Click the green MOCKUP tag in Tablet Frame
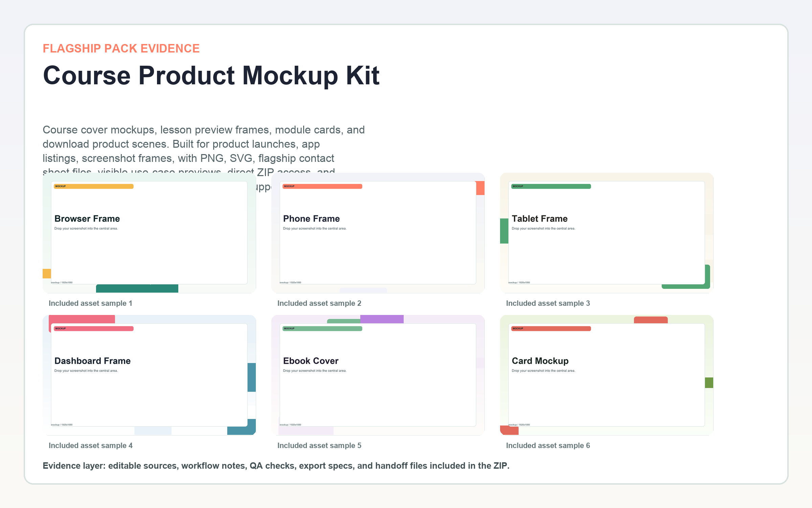 [551, 186]
